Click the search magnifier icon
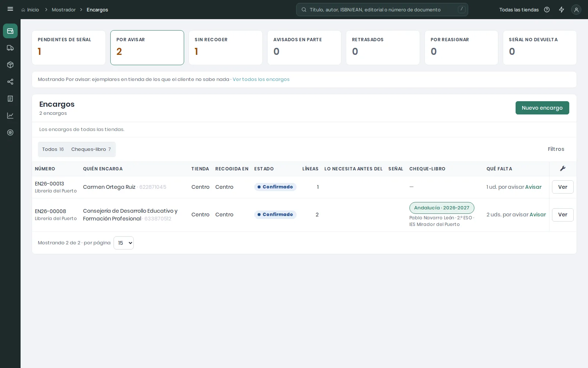Viewport: 588px width, 368px height. (304, 10)
